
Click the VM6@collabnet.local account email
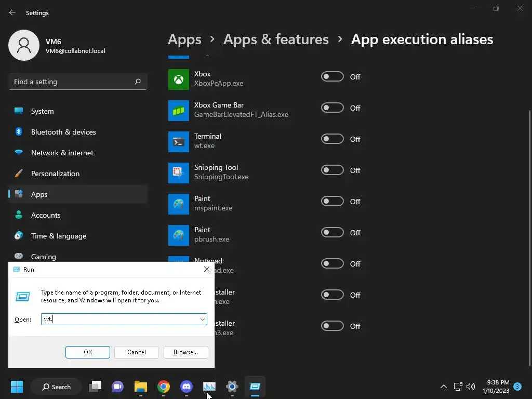coord(75,51)
